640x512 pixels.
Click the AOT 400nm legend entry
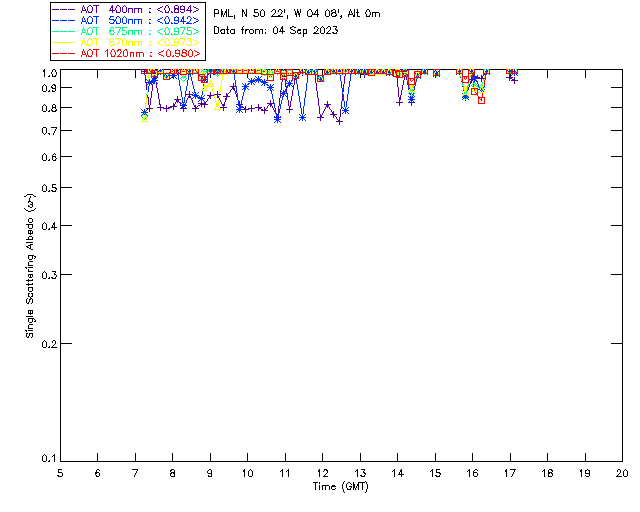[127, 9]
